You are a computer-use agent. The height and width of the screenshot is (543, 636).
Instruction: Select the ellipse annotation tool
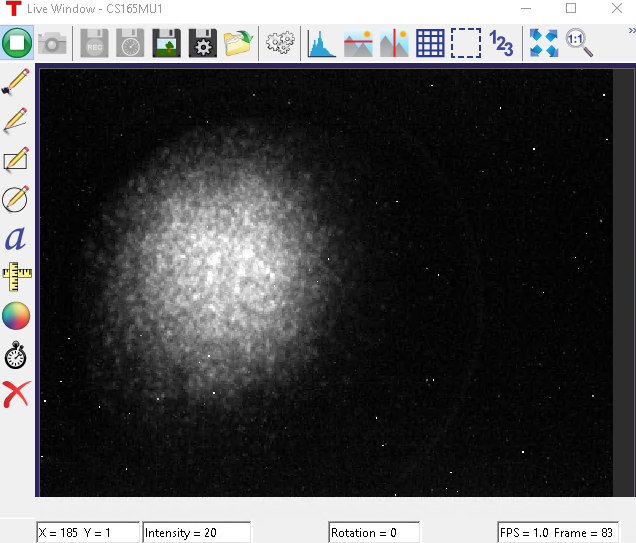(16, 199)
